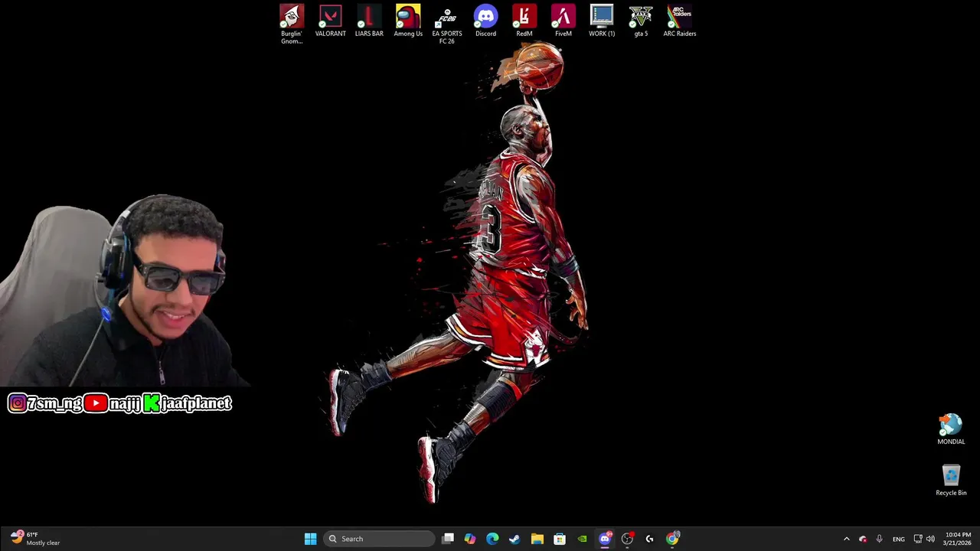Click the OneDrive error tray icon

tap(863, 539)
